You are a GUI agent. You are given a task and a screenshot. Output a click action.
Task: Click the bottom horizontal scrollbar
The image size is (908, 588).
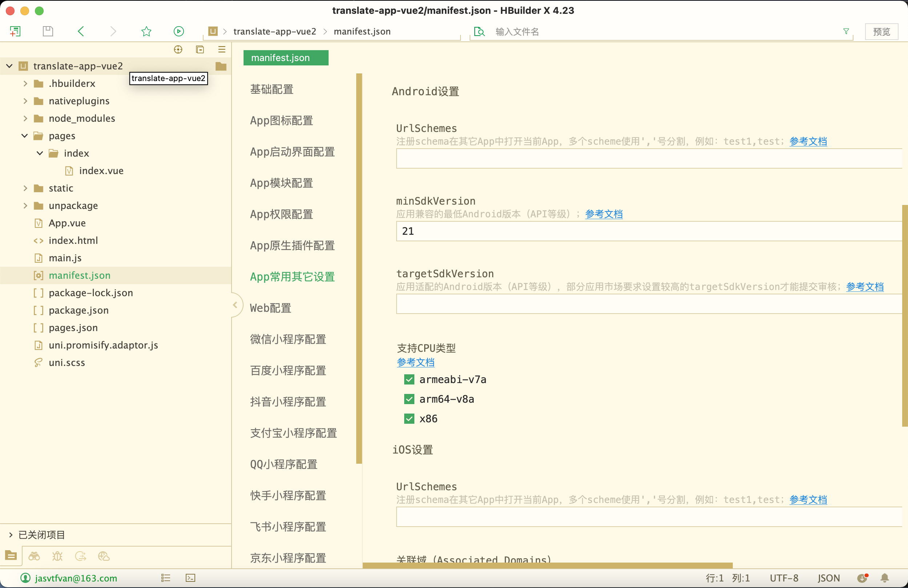(547, 565)
